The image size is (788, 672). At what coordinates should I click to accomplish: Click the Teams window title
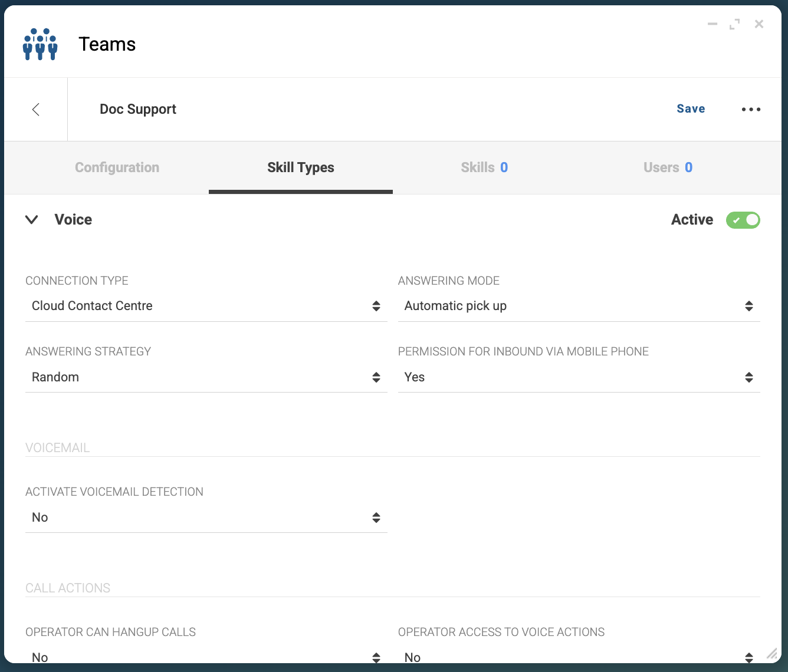[x=107, y=44]
